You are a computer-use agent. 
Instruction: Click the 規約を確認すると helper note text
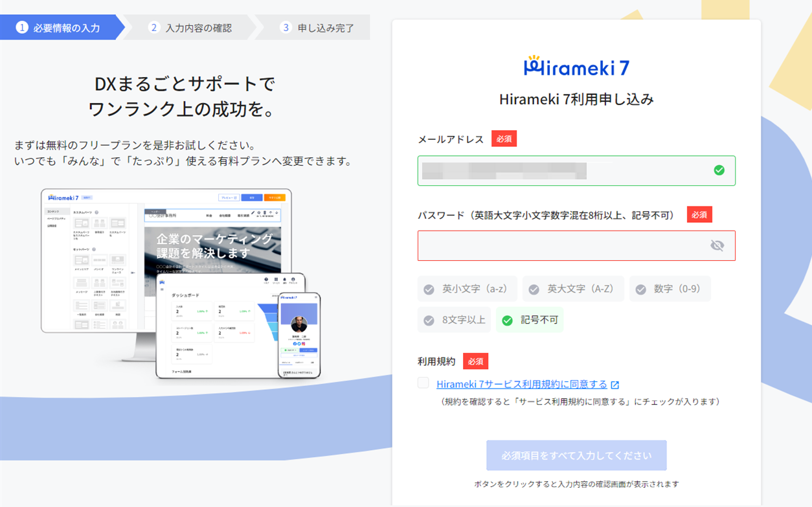pos(579,401)
